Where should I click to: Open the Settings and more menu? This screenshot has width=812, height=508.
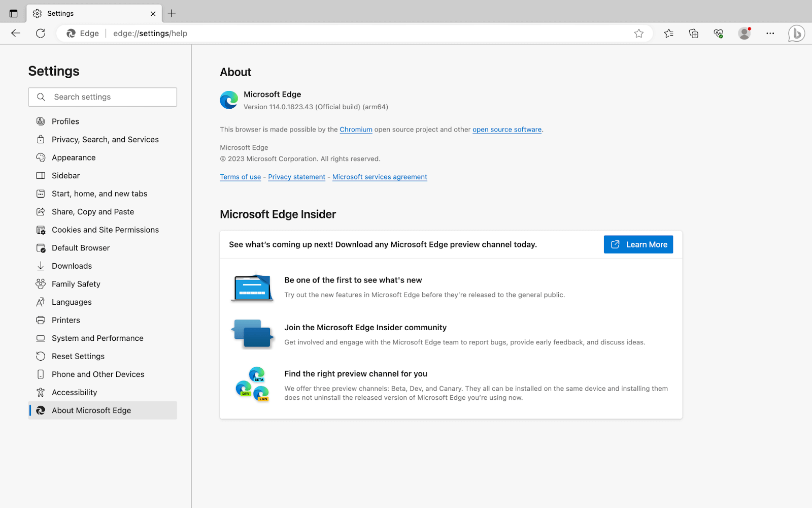tap(770, 33)
